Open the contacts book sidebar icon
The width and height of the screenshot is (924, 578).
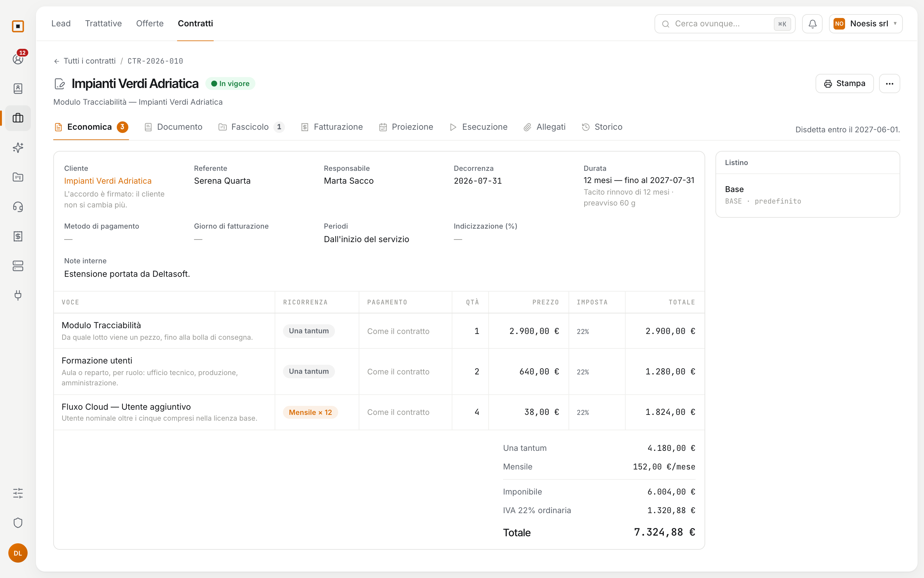pyautogui.click(x=18, y=88)
